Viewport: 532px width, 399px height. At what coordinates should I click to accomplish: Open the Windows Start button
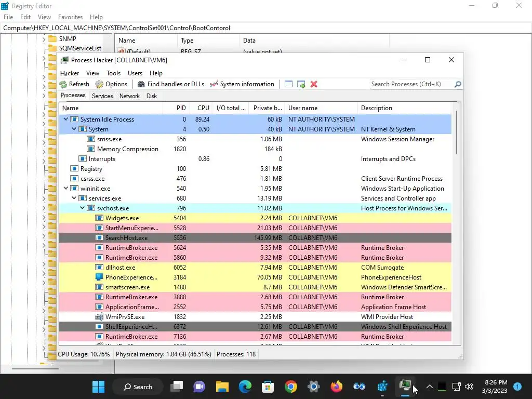coord(98,387)
